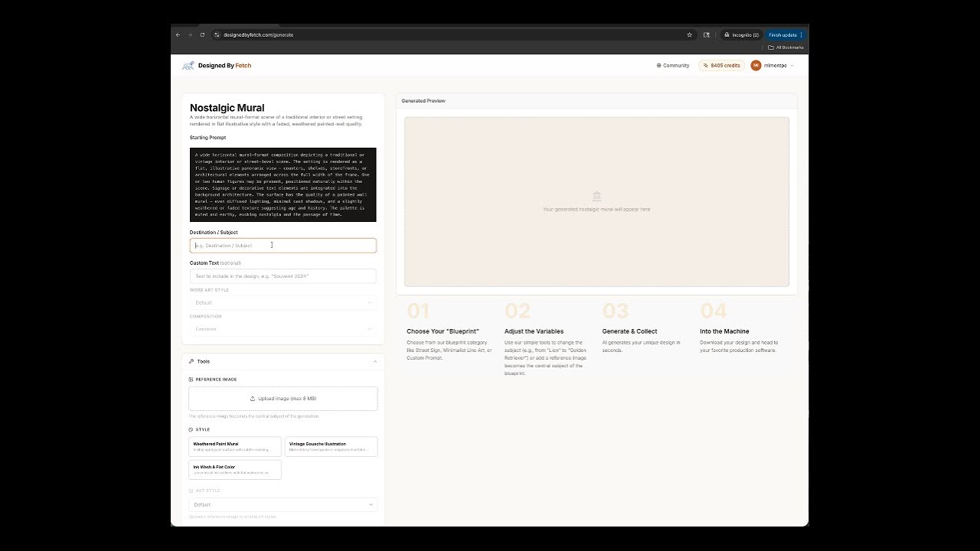Screen dimensions: 980x551
Task: Collapse the Tools section chevron
Action: click(x=375, y=361)
